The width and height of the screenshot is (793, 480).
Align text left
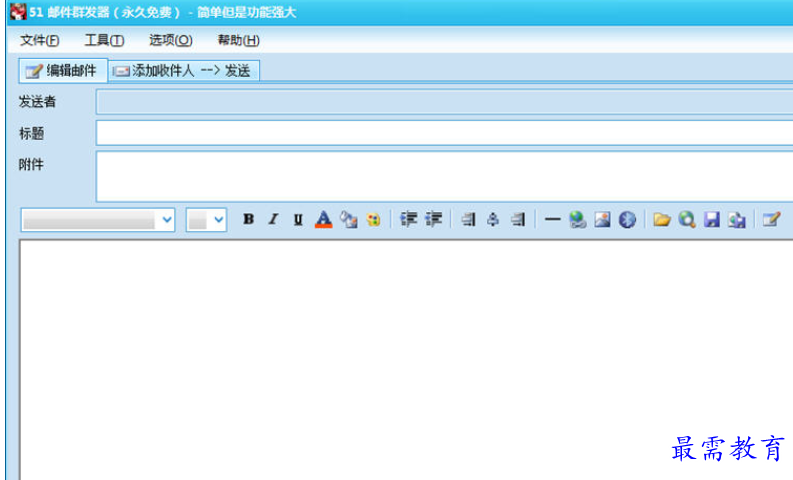click(x=468, y=220)
